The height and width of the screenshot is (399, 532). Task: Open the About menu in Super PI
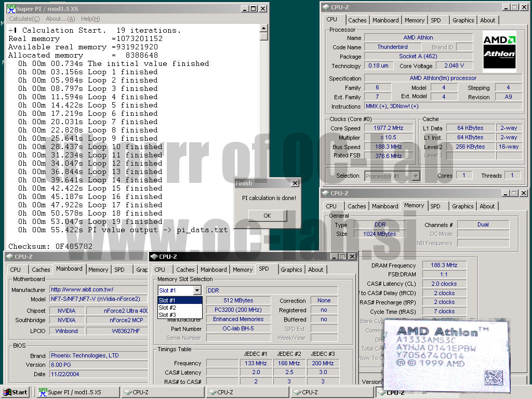[60, 19]
